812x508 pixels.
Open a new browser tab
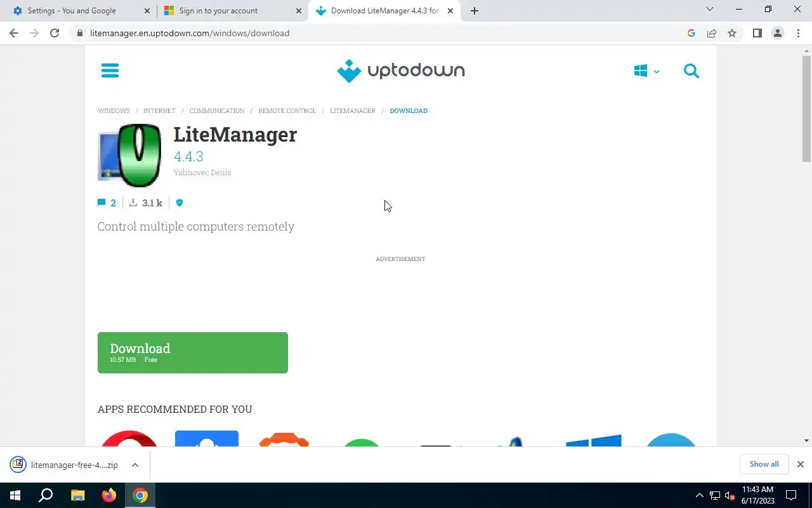[x=475, y=11]
